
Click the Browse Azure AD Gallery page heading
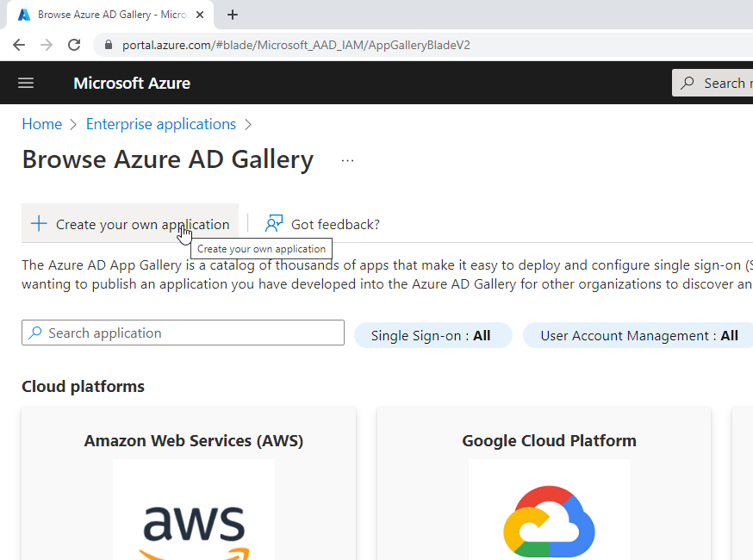[x=168, y=159]
